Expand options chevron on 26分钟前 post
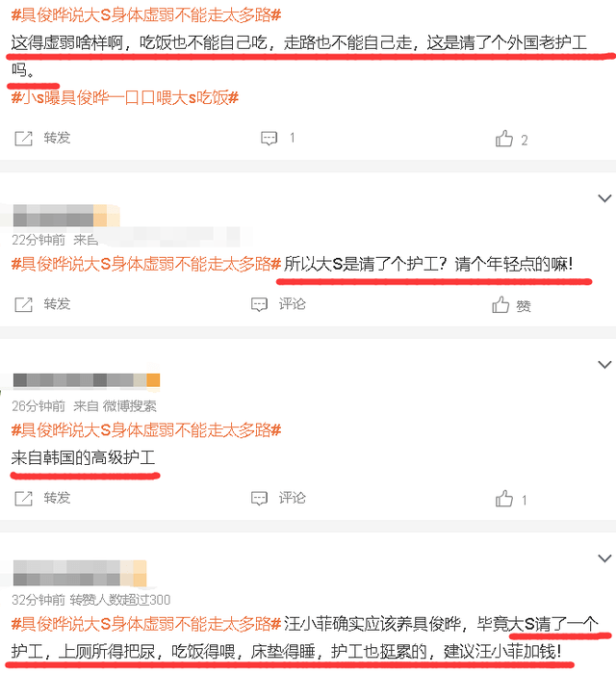 [x=604, y=364]
